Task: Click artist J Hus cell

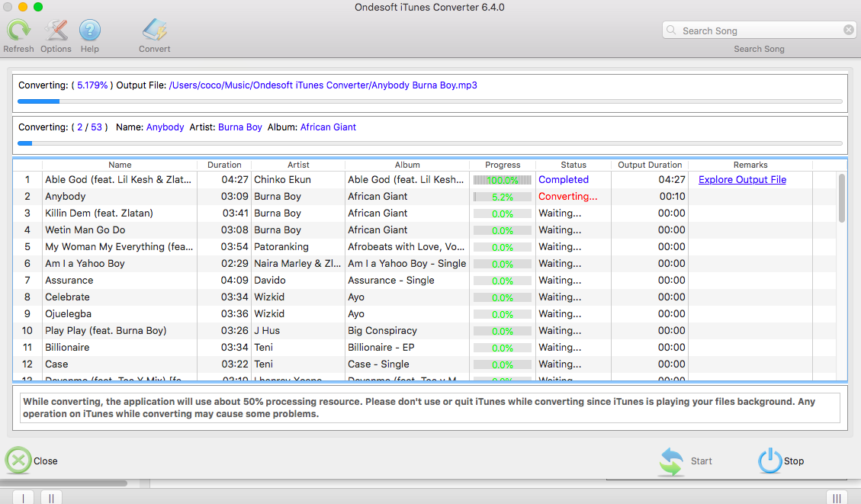Action: pyautogui.click(x=298, y=330)
